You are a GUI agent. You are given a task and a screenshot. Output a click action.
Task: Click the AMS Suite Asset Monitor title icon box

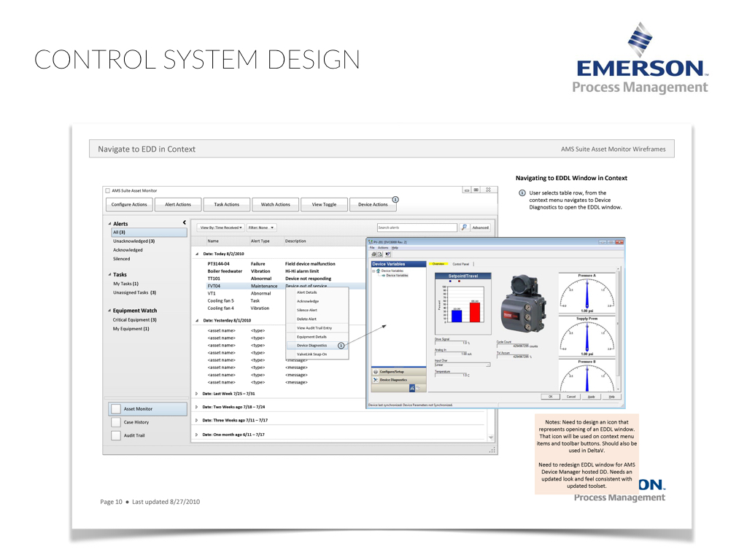[x=108, y=190]
